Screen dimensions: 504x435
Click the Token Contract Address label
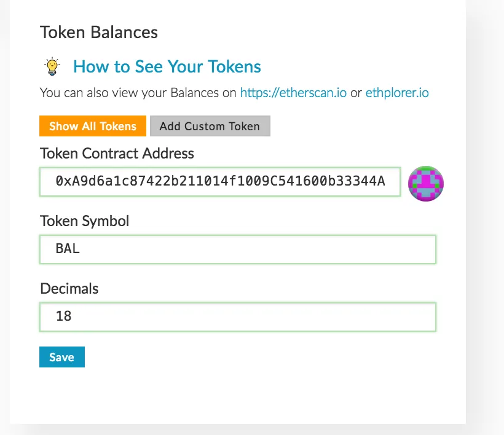tap(117, 153)
